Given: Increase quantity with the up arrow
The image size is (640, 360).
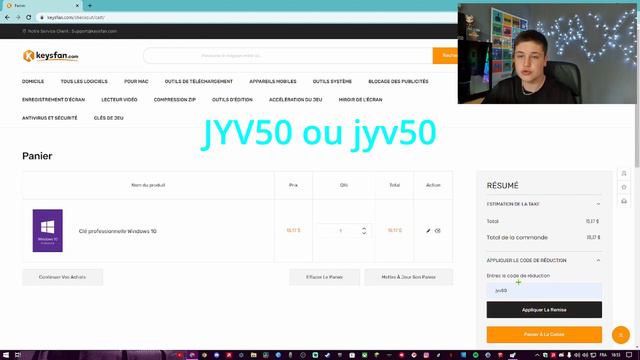Looking at the screenshot, I should 364,228.
